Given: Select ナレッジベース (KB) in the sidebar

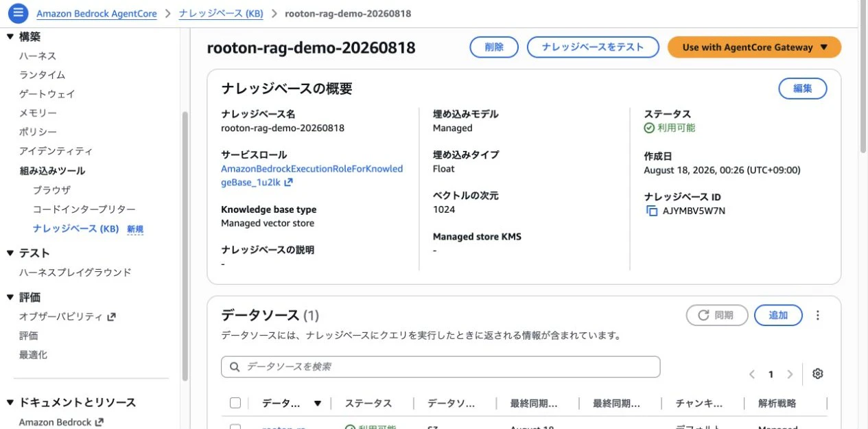Looking at the screenshot, I should coord(75,229).
